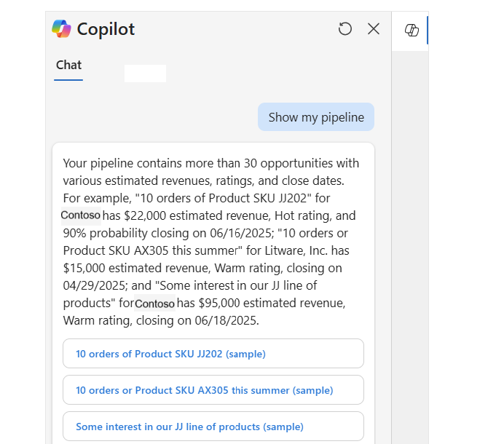Open "Some interest in our JJ line of products" link
Image resolution: width=504 pixels, height=444 pixels.
213,427
